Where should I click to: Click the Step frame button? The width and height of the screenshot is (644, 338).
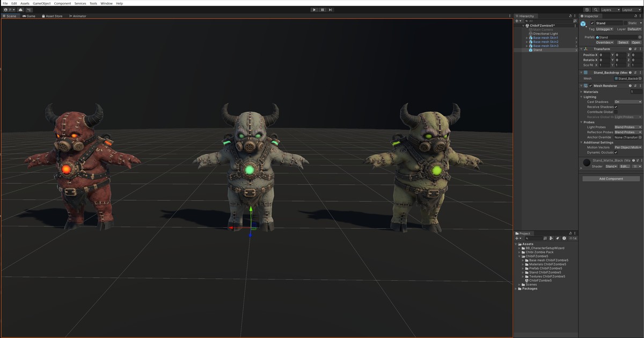(x=331, y=10)
